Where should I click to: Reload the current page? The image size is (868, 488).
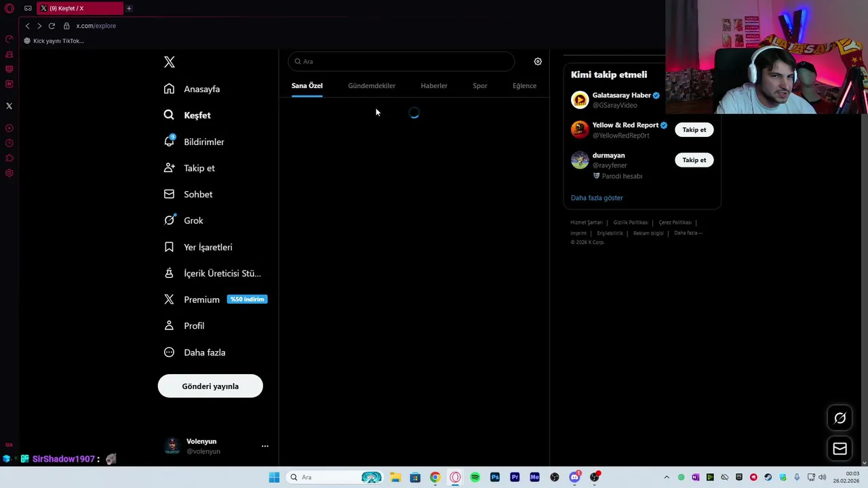[x=52, y=26]
